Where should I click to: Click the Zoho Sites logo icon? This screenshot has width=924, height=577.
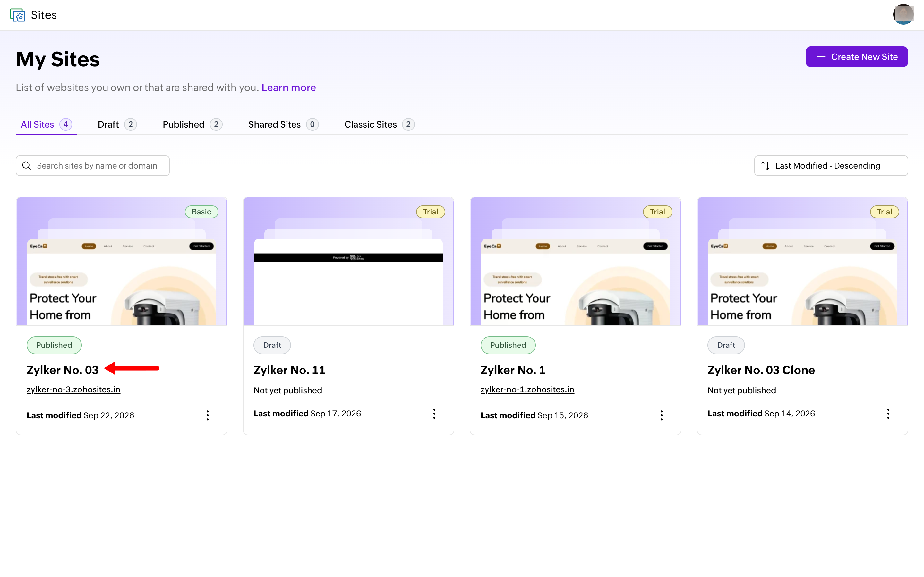18,15
